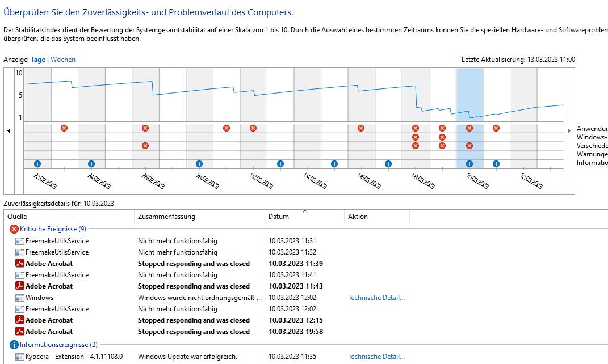This screenshot has width=608, height=364.
Task: Click the Kyocera Extension entry icon
Action: tap(20, 357)
